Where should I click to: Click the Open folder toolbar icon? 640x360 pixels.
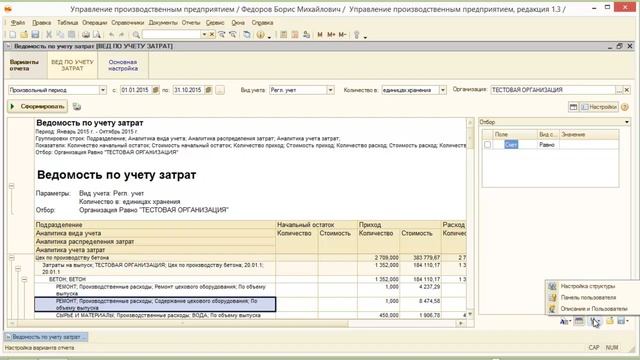[24, 35]
